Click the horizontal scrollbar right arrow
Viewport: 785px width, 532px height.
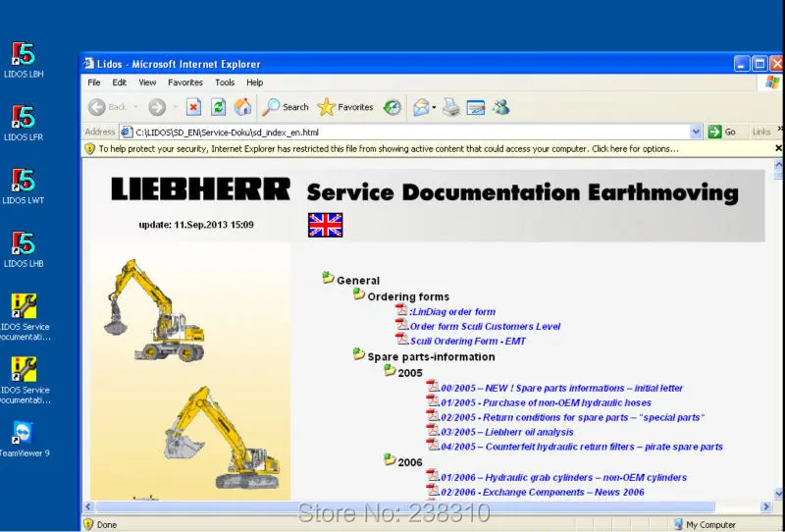[x=765, y=506]
